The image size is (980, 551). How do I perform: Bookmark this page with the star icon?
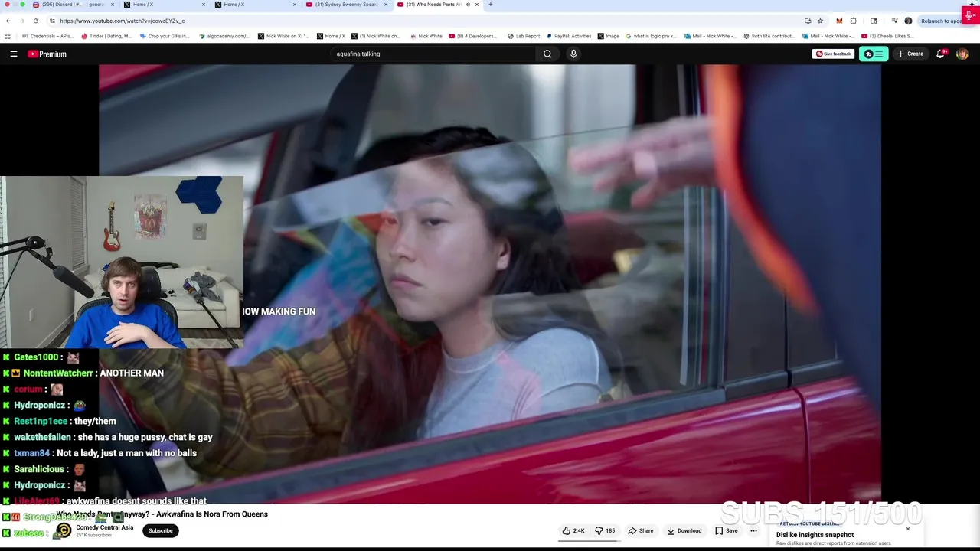click(820, 21)
